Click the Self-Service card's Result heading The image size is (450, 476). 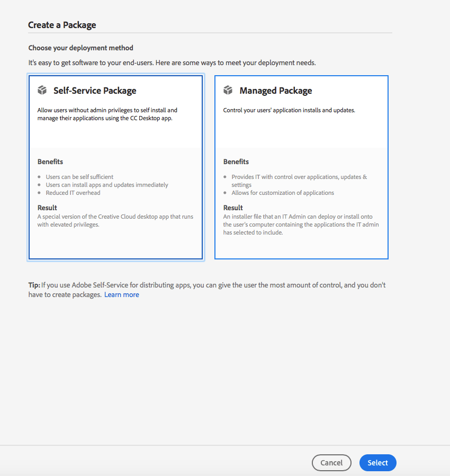click(47, 208)
